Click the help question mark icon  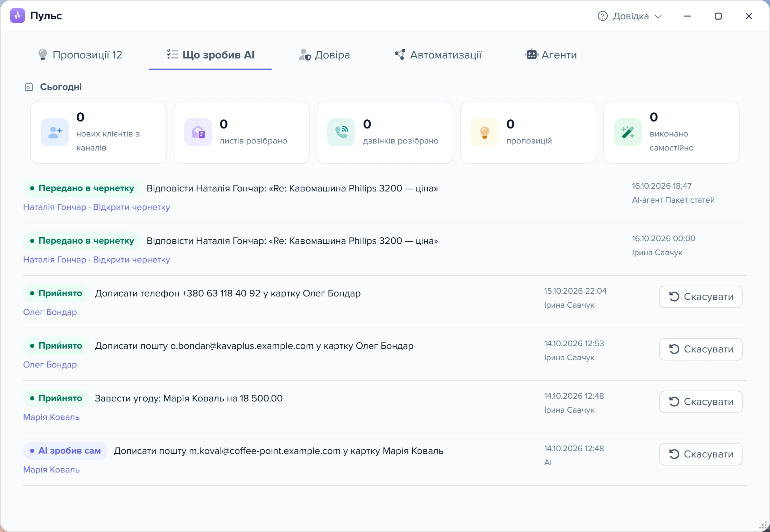[x=602, y=16]
